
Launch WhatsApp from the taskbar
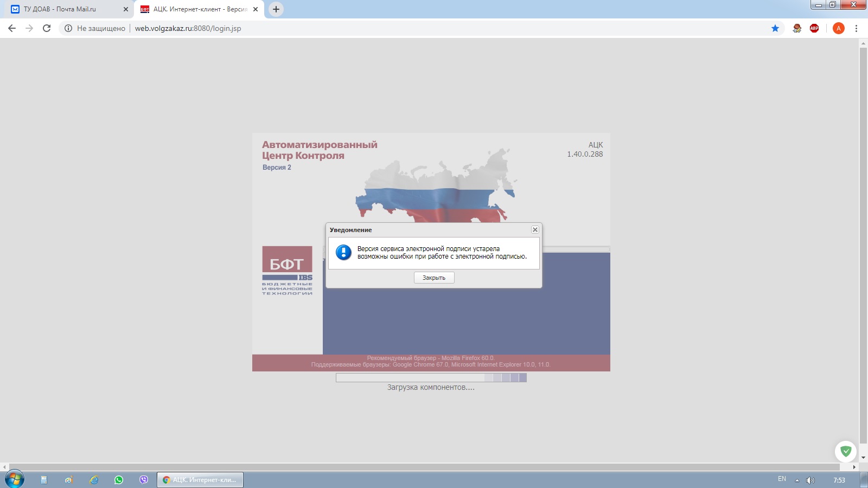coord(119,480)
